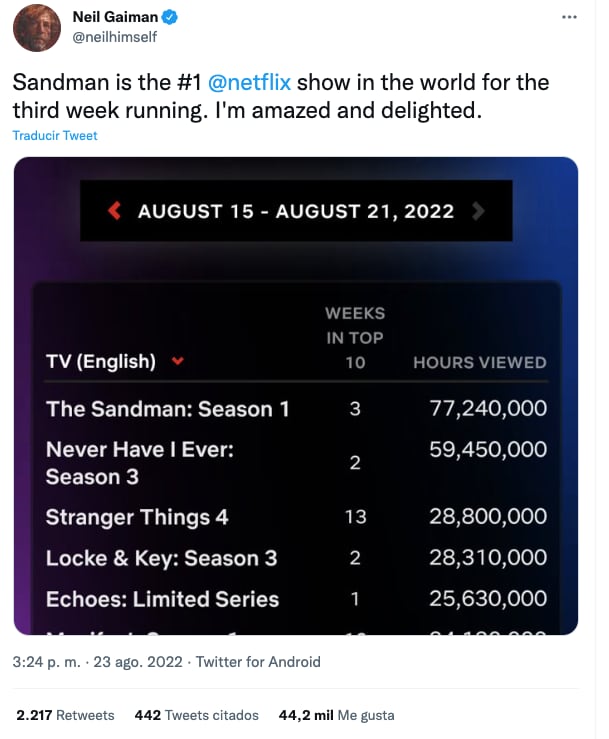Click the August 15 - August 21, 2022 date range
The image size is (609, 739).
click(x=296, y=211)
